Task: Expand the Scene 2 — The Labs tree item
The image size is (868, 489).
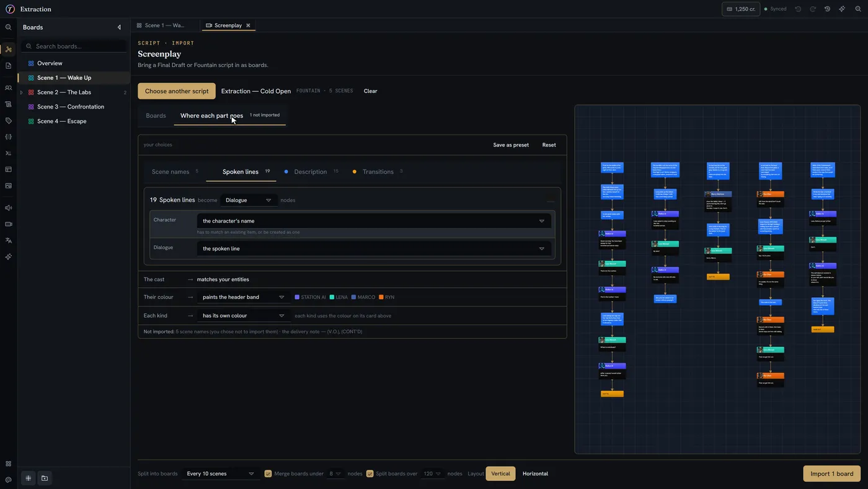Action: tap(22, 92)
